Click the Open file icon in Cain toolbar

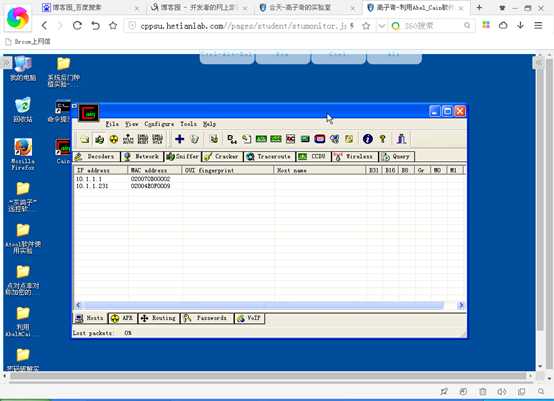coord(85,139)
